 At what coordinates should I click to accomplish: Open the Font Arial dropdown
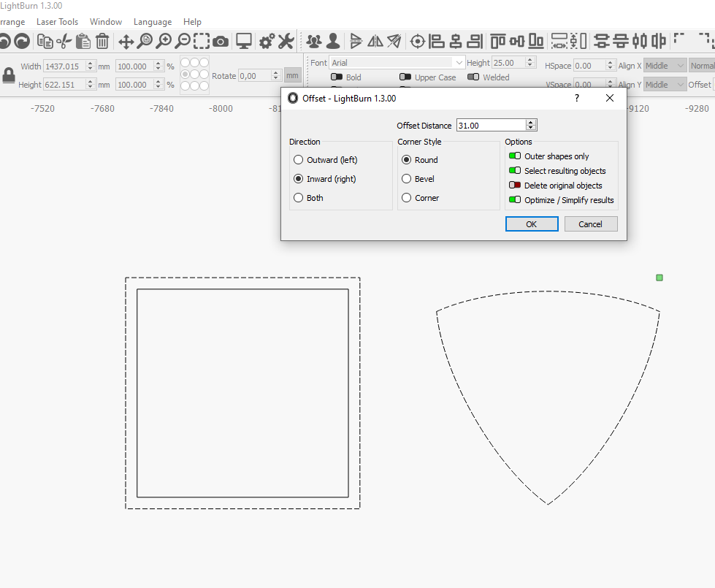(397, 63)
